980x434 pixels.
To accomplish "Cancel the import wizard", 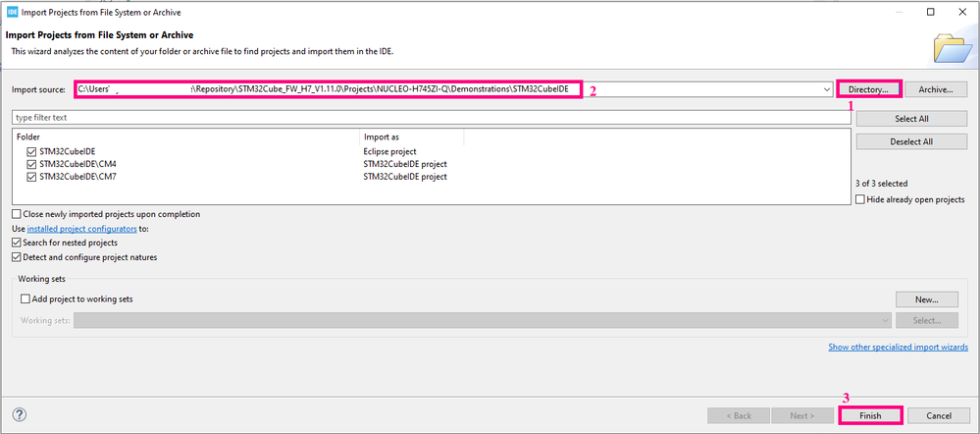I will coord(938,416).
